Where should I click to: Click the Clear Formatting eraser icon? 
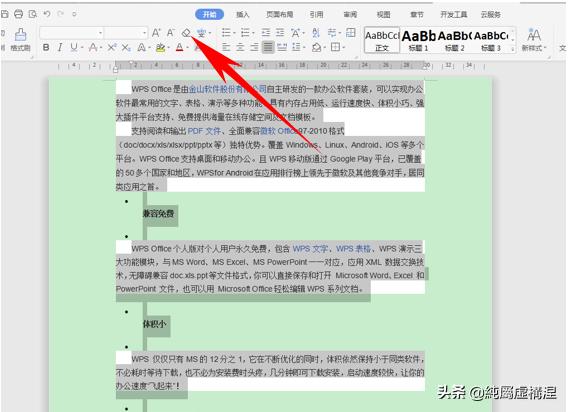click(186, 33)
